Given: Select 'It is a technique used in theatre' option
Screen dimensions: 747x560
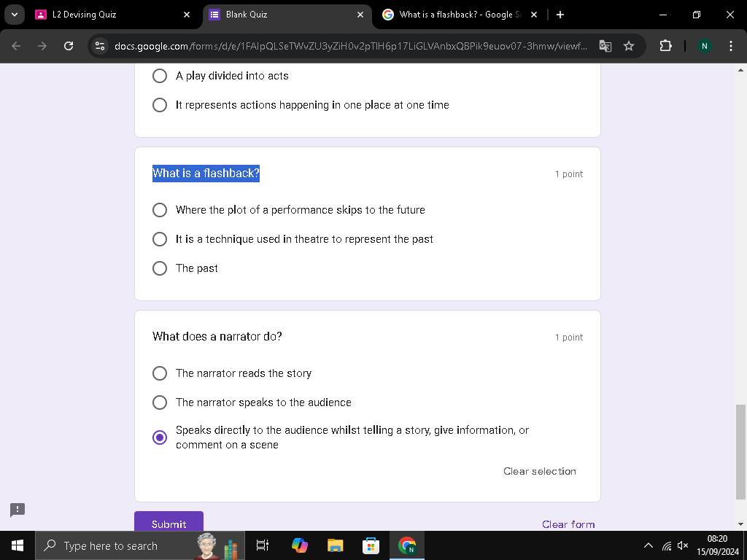Looking at the screenshot, I should click(x=160, y=239).
